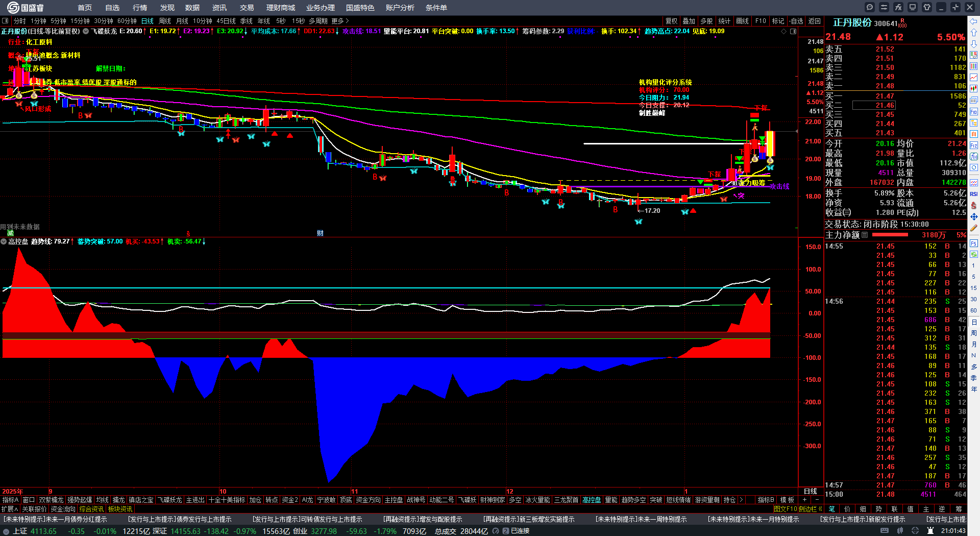The width and height of the screenshot is (980, 536).
Task: Click the RSI indicator icon in sidebar
Action: pos(974,194)
